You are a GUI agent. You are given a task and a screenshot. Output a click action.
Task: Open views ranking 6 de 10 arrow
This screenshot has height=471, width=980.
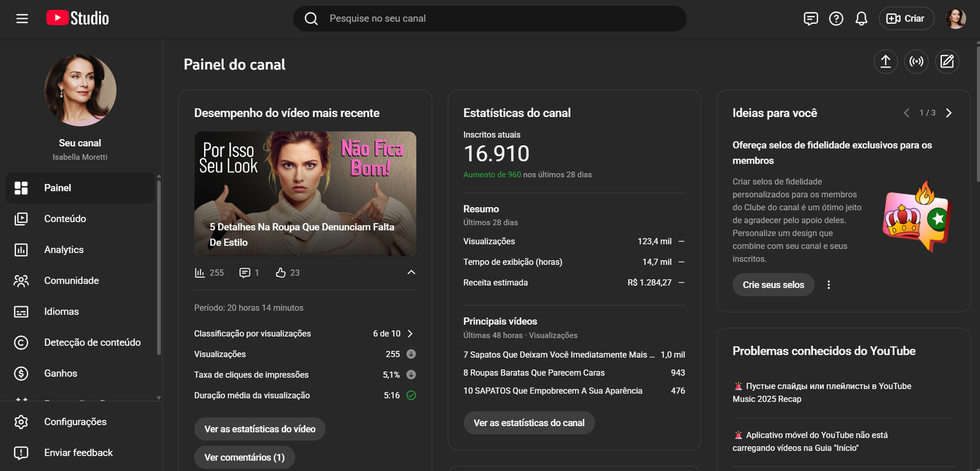[x=410, y=334]
